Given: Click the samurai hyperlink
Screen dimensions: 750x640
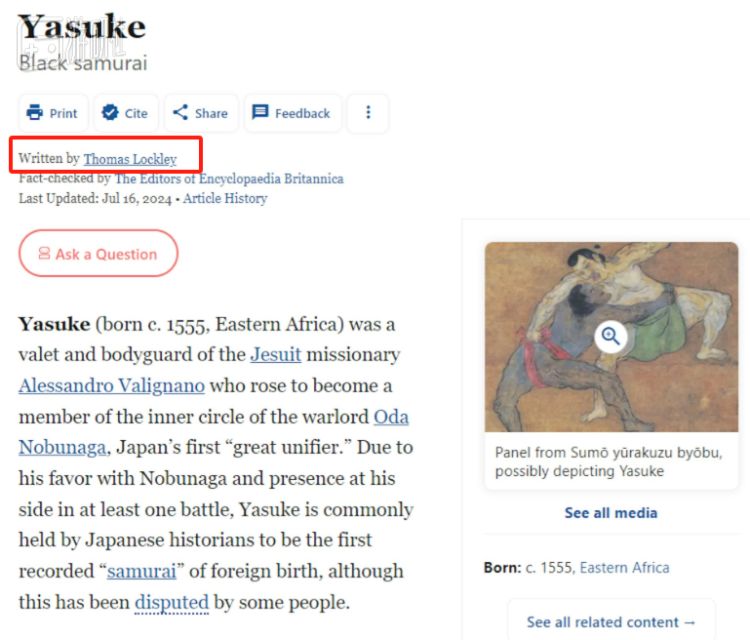Looking at the screenshot, I should point(141,572).
